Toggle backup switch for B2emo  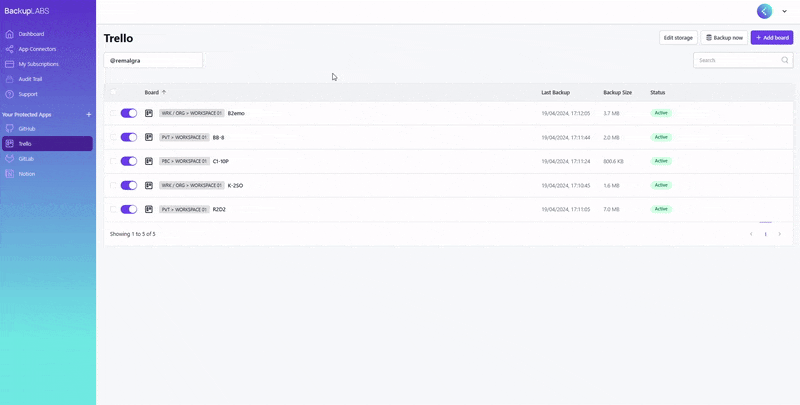129,113
